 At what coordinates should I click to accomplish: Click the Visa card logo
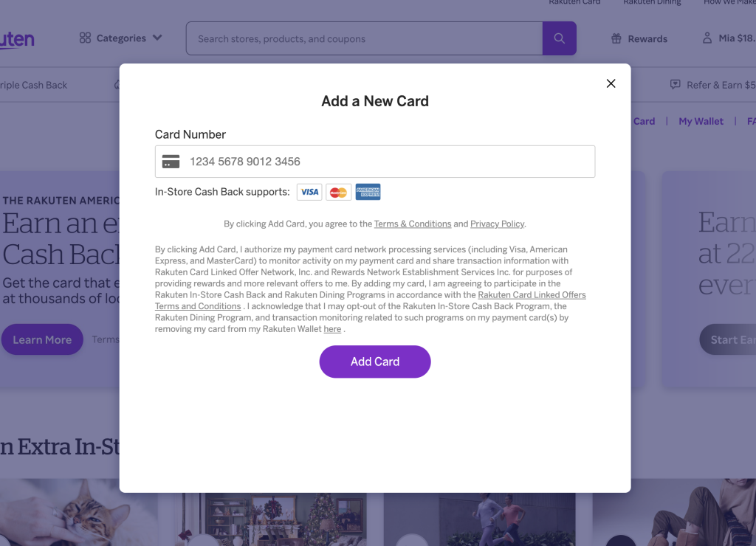[x=310, y=192]
